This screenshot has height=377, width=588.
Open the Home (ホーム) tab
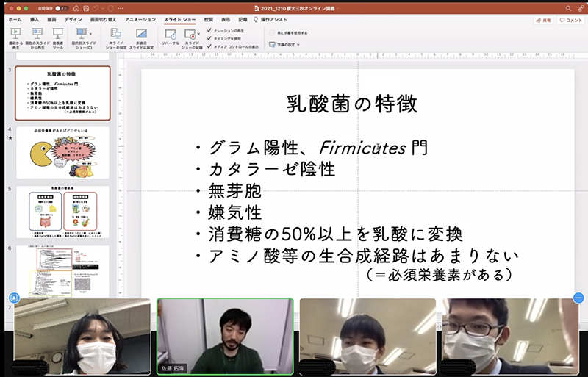click(15, 19)
